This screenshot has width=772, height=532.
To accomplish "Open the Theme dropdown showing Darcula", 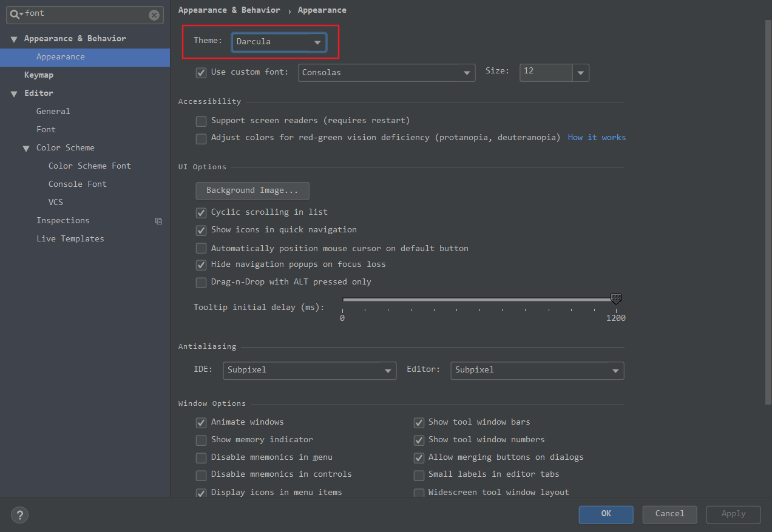I will click(279, 42).
